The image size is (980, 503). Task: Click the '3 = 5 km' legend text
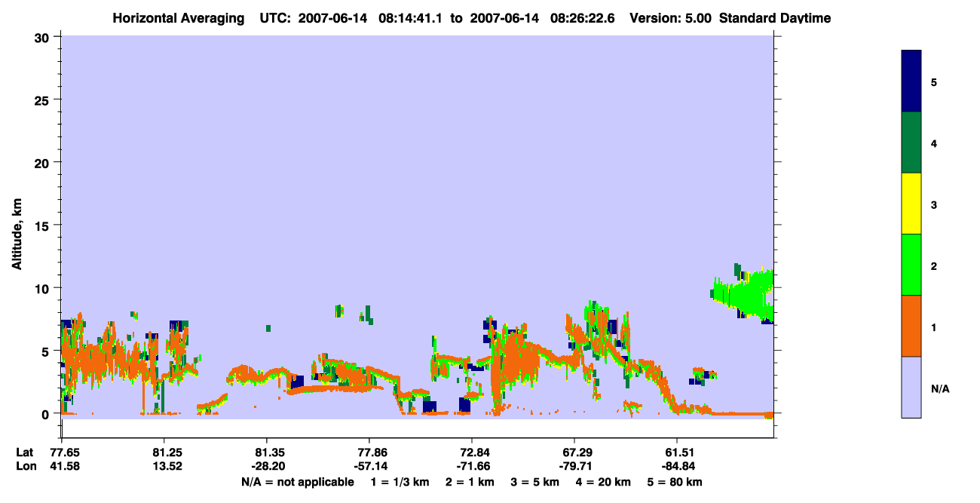[x=537, y=482]
